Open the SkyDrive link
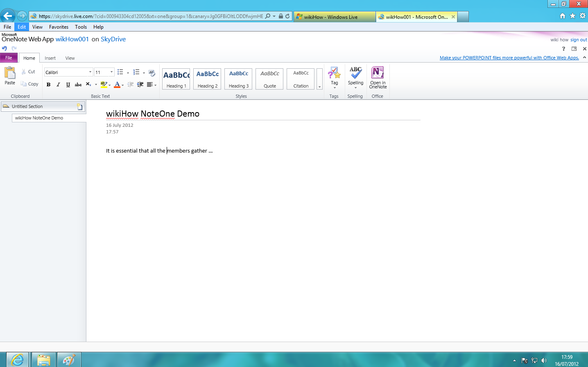Viewport: 588px width, 367px height. pos(113,39)
